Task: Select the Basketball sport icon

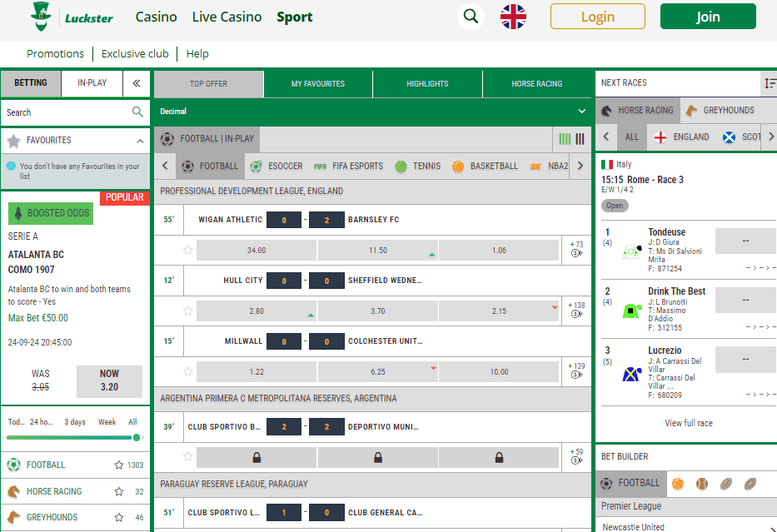Action: [x=458, y=166]
